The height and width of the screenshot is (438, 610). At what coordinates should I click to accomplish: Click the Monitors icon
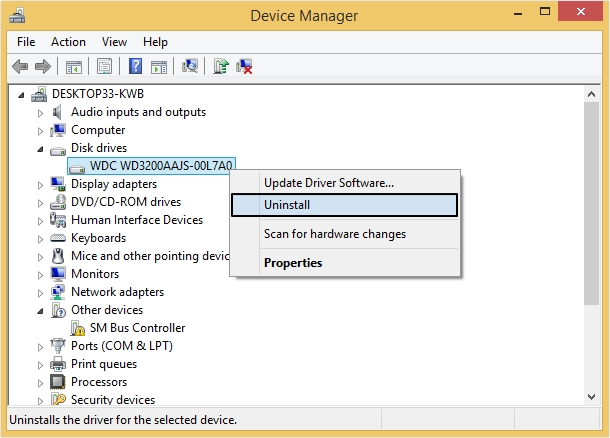coord(58,274)
